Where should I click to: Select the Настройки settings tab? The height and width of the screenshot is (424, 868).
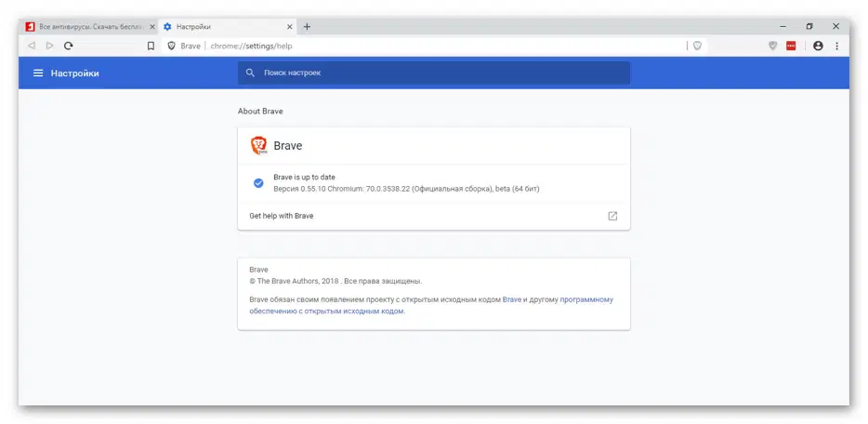(228, 27)
